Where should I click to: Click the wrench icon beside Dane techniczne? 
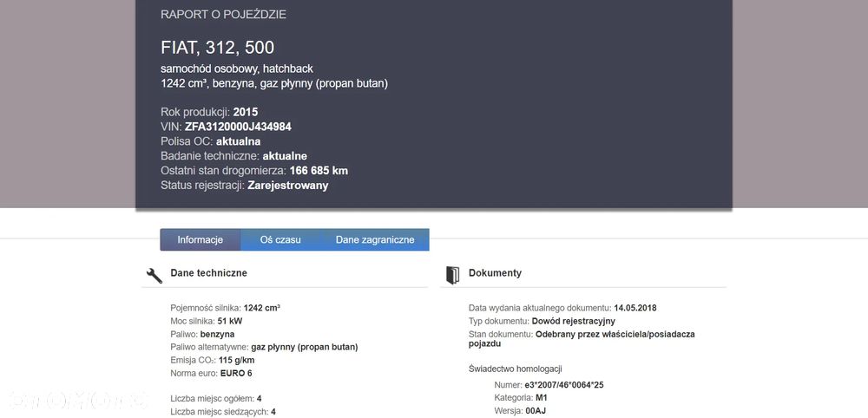155,276
